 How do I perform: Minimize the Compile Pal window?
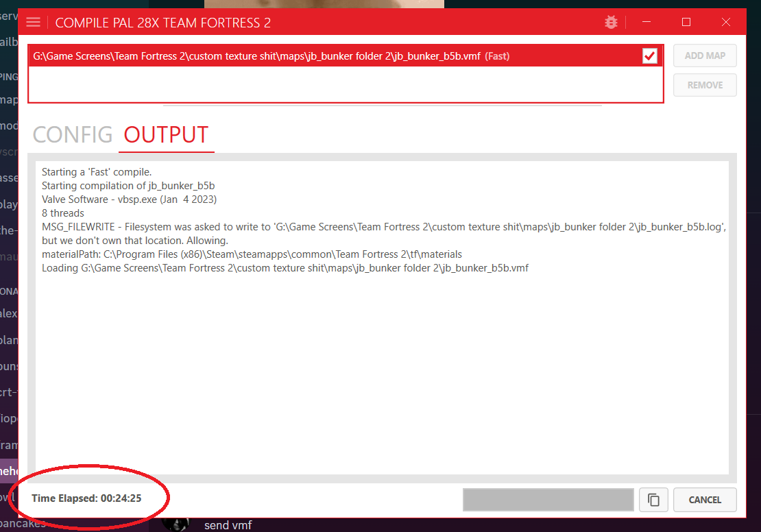pos(647,23)
